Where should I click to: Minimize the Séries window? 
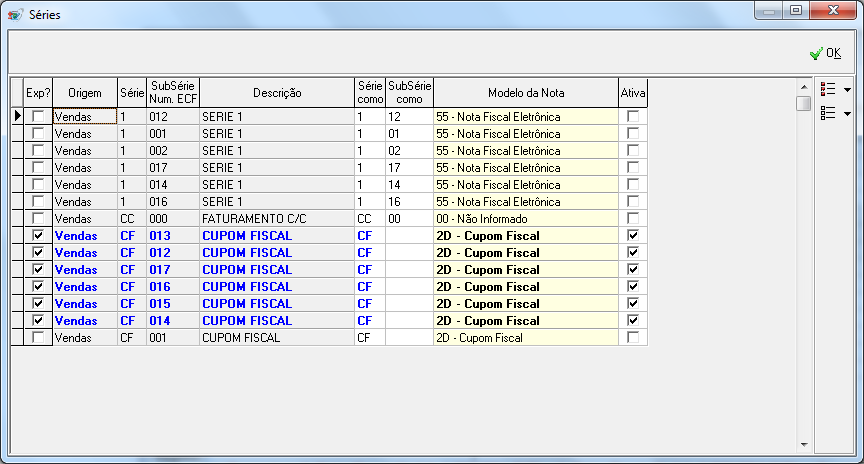point(770,10)
